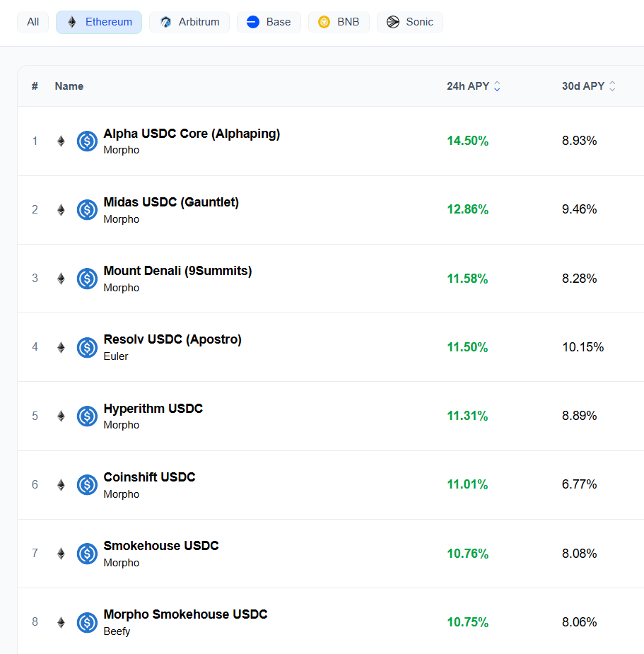Image resolution: width=644 pixels, height=654 pixels.
Task: Click Ethereum icon in Alpha USDC Core row
Action: (x=61, y=141)
